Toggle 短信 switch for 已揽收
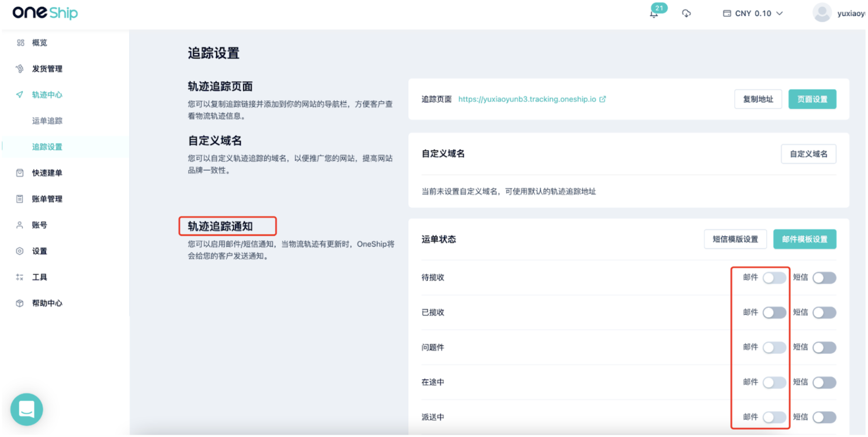Viewport: 868px width, 437px height. point(824,313)
